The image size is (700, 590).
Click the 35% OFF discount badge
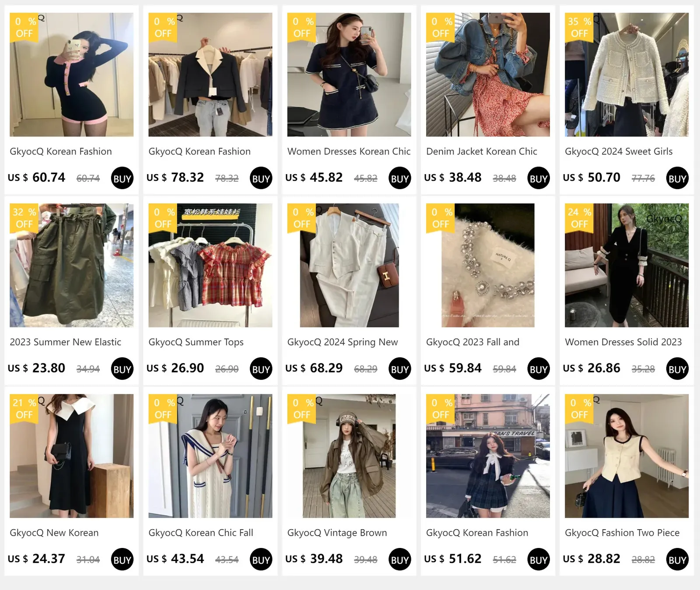point(579,28)
